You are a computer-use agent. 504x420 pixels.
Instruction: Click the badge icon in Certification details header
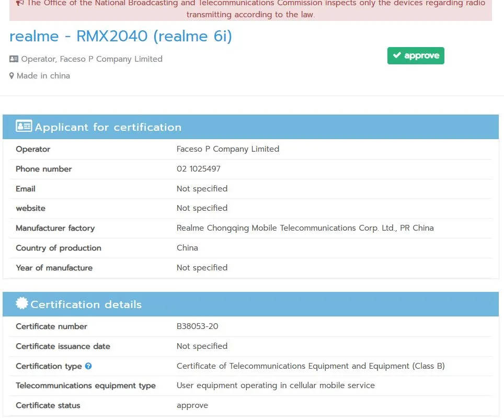22,303
